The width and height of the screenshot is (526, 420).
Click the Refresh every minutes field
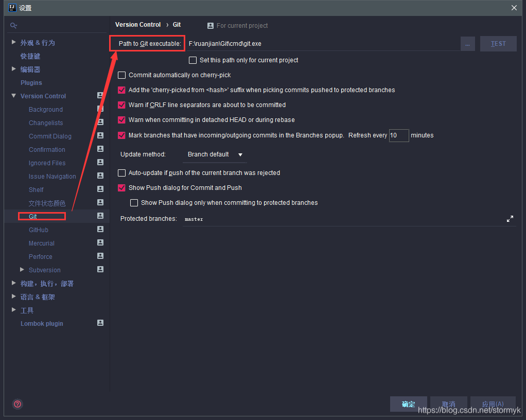pos(398,135)
